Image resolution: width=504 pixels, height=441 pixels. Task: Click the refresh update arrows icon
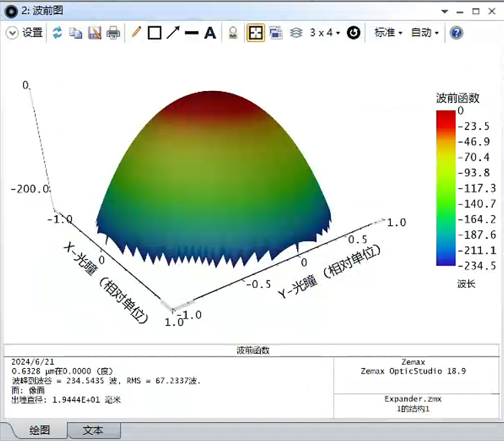[x=57, y=32]
